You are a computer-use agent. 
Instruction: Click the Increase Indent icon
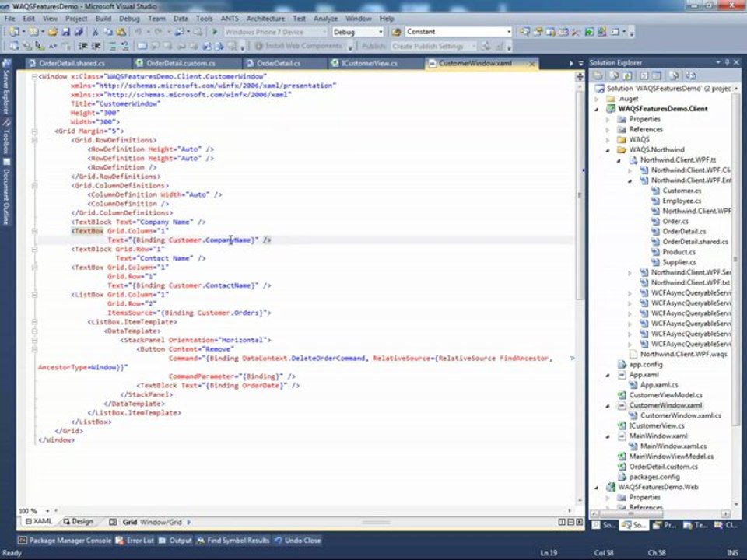(96, 46)
